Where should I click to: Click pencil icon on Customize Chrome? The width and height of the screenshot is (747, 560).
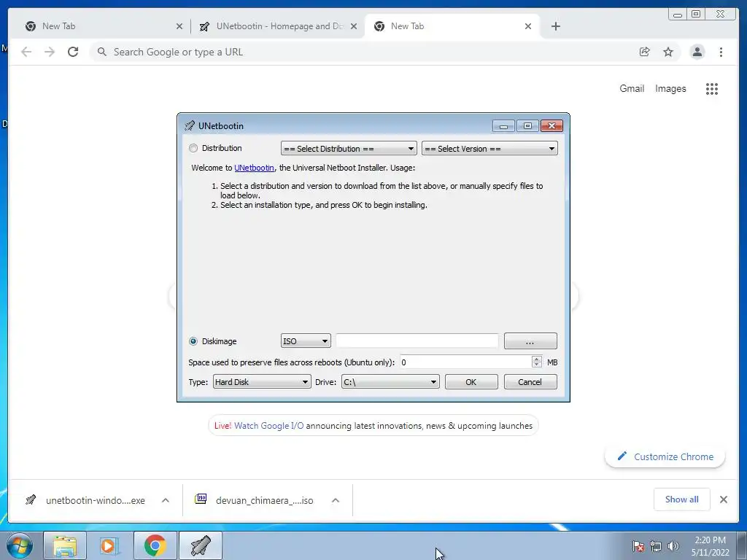click(x=622, y=456)
